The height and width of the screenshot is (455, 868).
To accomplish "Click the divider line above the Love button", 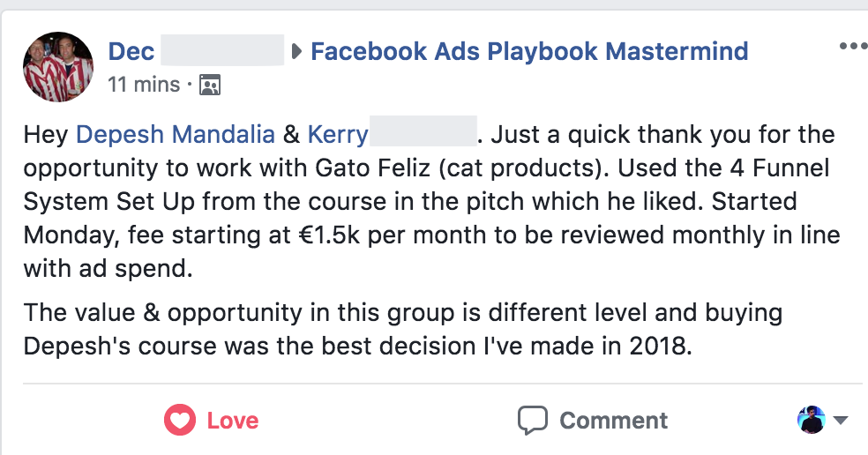I will tap(441, 384).
